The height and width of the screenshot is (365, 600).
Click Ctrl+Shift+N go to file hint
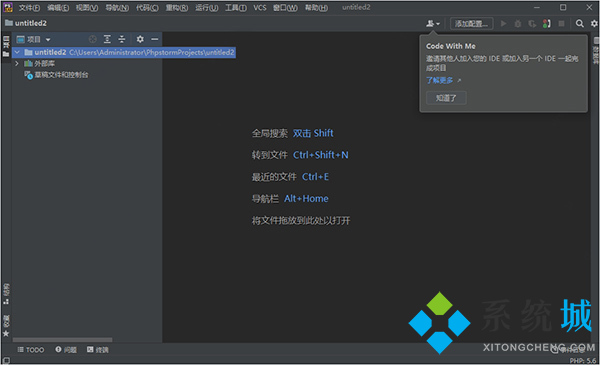pos(321,155)
